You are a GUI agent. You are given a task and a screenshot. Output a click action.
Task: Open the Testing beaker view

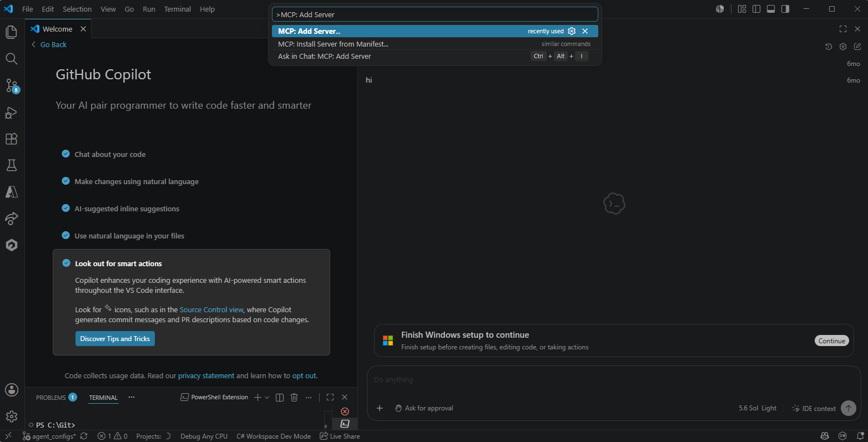point(12,165)
